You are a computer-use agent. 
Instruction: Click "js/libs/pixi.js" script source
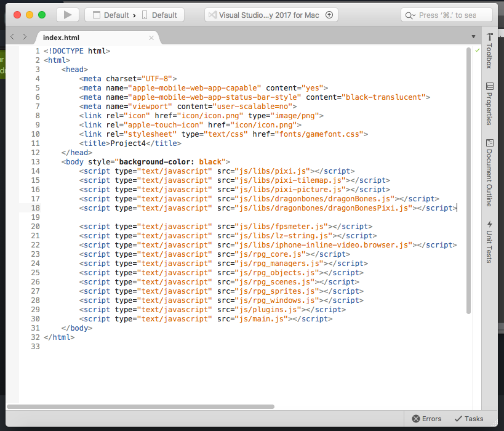273,171
